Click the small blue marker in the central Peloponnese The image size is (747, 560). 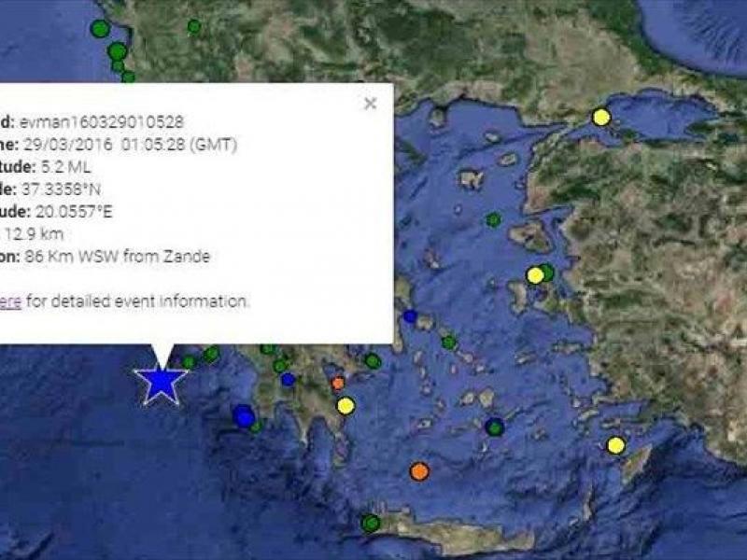click(288, 379)
